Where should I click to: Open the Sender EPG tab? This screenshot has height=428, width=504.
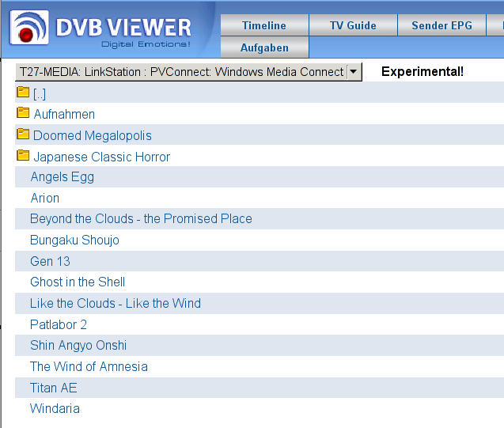[441, 25]
